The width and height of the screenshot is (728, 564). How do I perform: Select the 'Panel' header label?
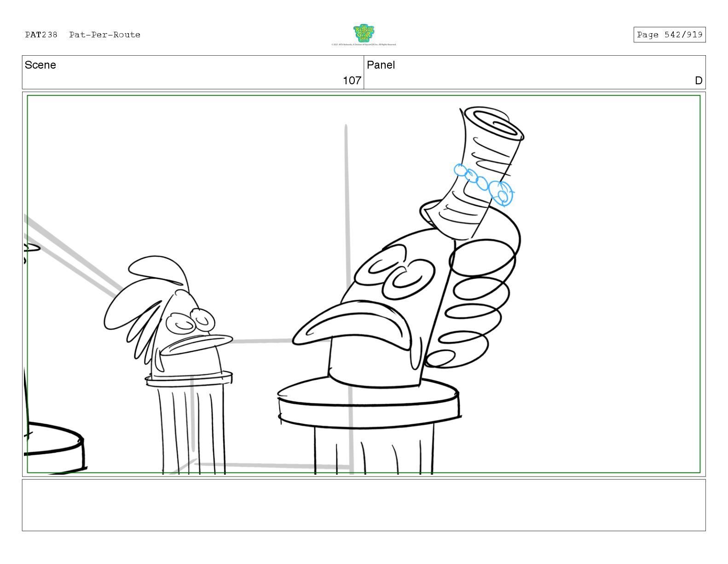point(381,65)
